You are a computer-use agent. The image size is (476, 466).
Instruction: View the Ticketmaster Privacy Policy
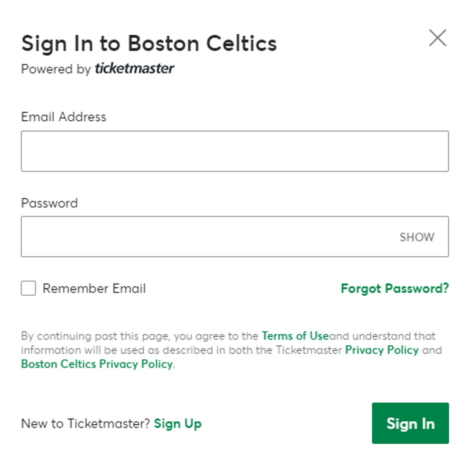tap(381, 350)
